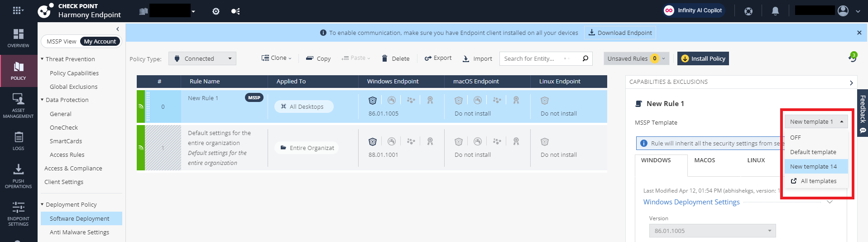The image size is (868, 242).
Task: Open Infinity AI Copilot
Action: (694, 10)
